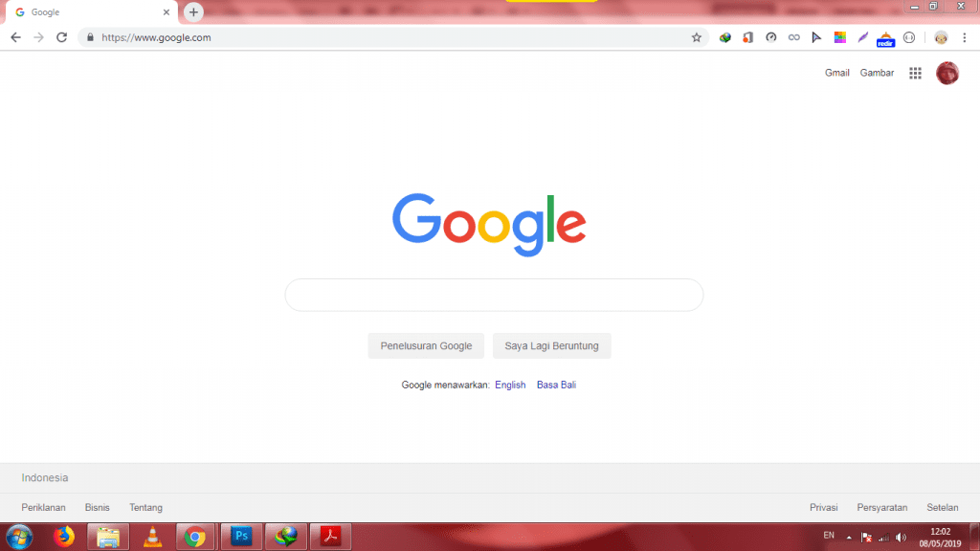This screenshot has width=980, height=551.
Task: Open Gambar image search link
Action: pos(877,73)
